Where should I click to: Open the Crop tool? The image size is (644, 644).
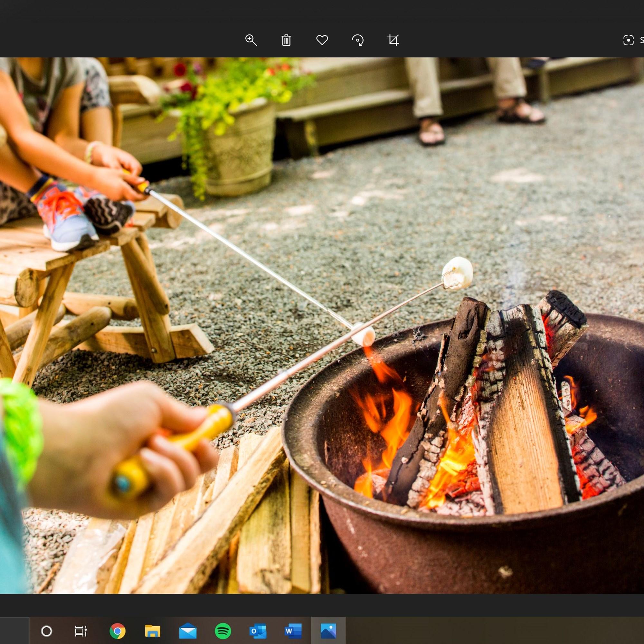393,40
